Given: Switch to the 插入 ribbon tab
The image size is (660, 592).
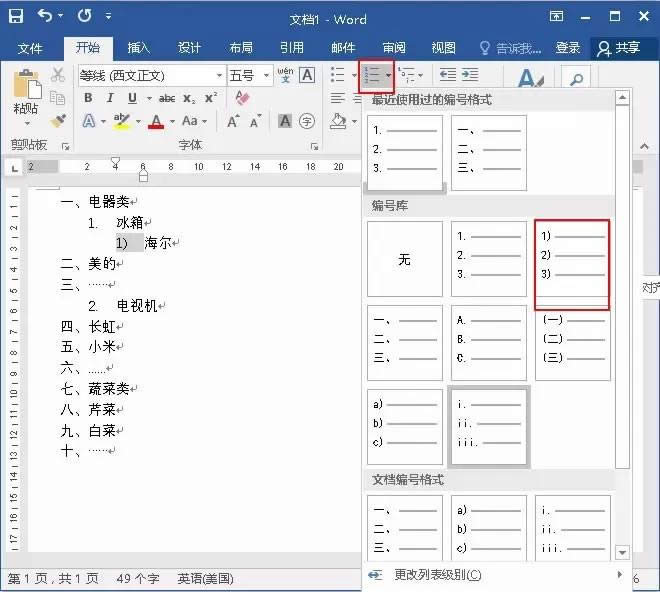Looking at the screenshot, I should tap(138, 48).
